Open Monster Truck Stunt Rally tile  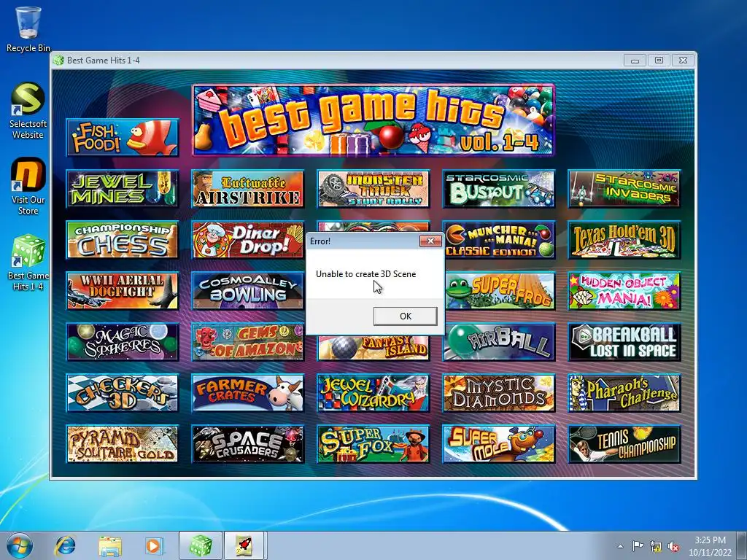pos(373,189)
